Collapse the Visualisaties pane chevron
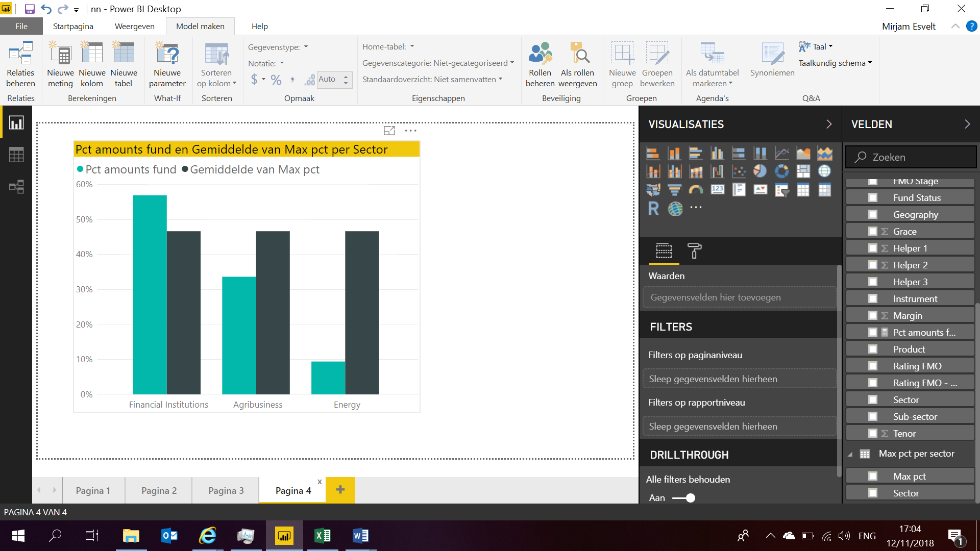This screenshot has width=980, height=551. (x=829, y=124)
